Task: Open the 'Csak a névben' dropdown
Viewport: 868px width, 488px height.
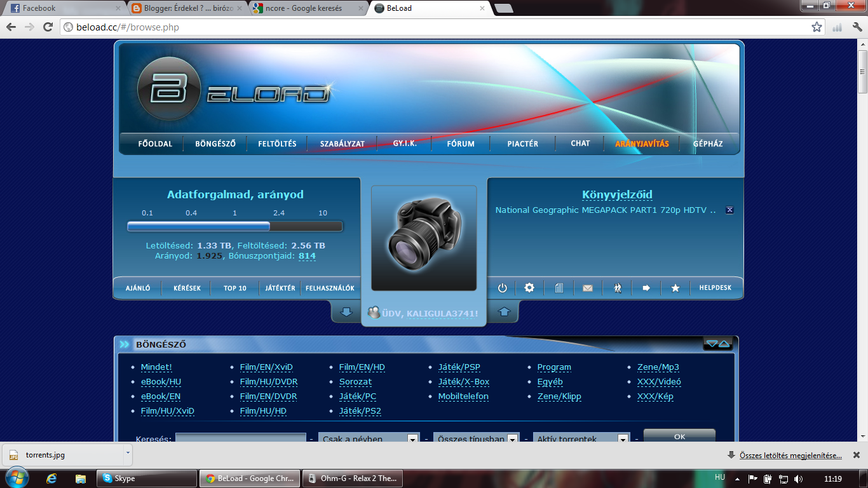Action: (x=369, y=439)
